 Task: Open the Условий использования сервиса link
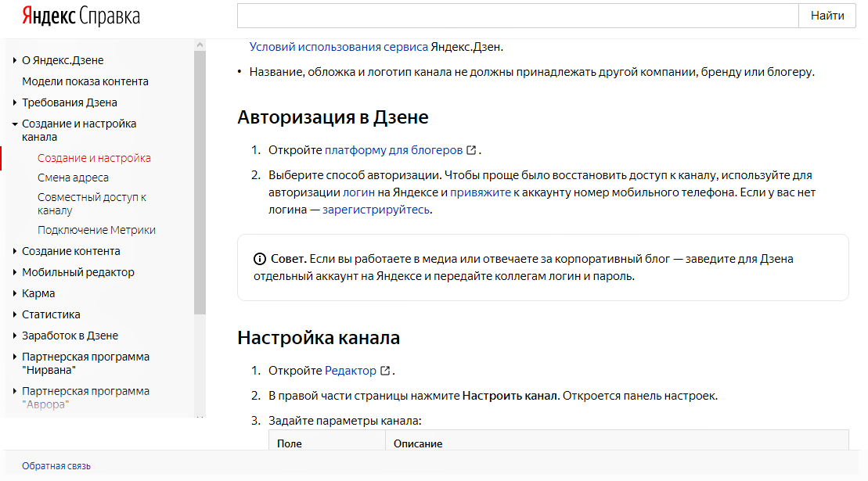[339, 47]
